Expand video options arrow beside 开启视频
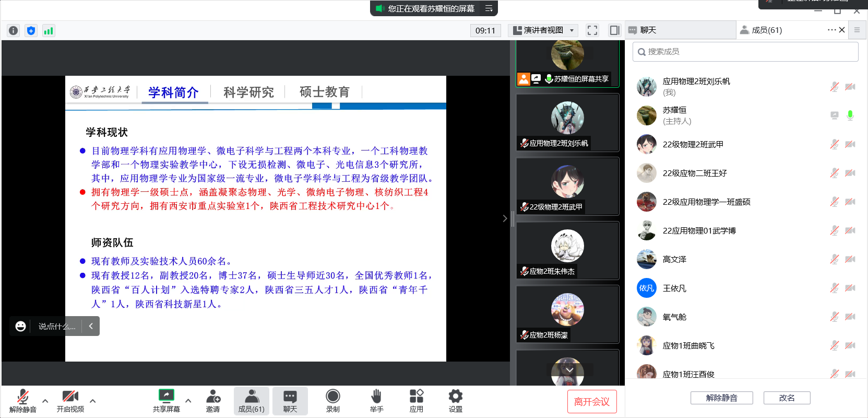This screenshot has height=418, width=868. click(93, 401)
